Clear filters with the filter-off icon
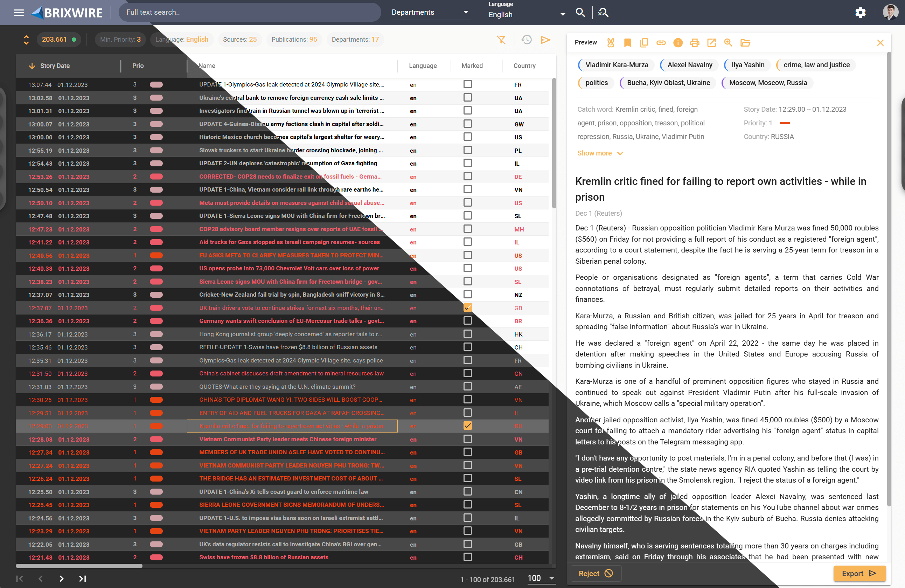 point(501,40)
